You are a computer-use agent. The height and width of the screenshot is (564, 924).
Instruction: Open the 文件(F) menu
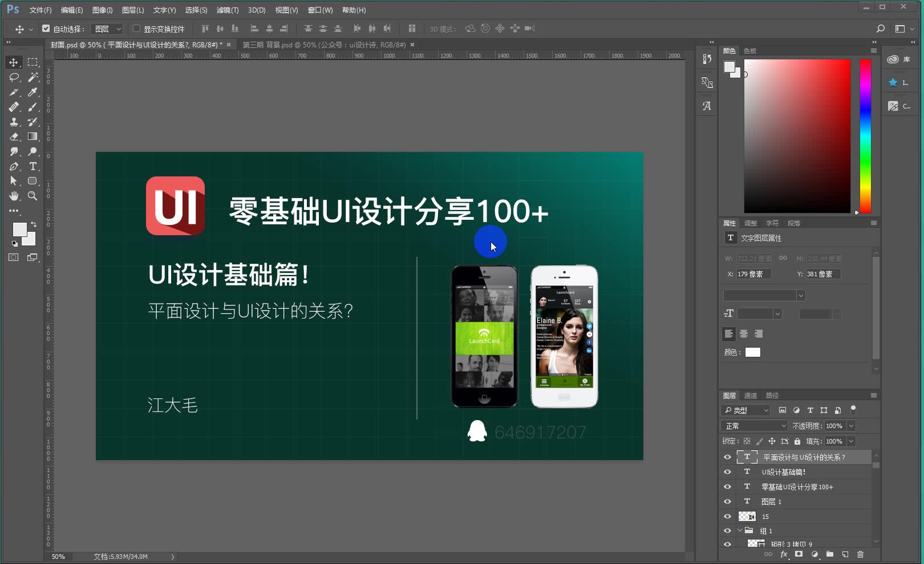40,10
